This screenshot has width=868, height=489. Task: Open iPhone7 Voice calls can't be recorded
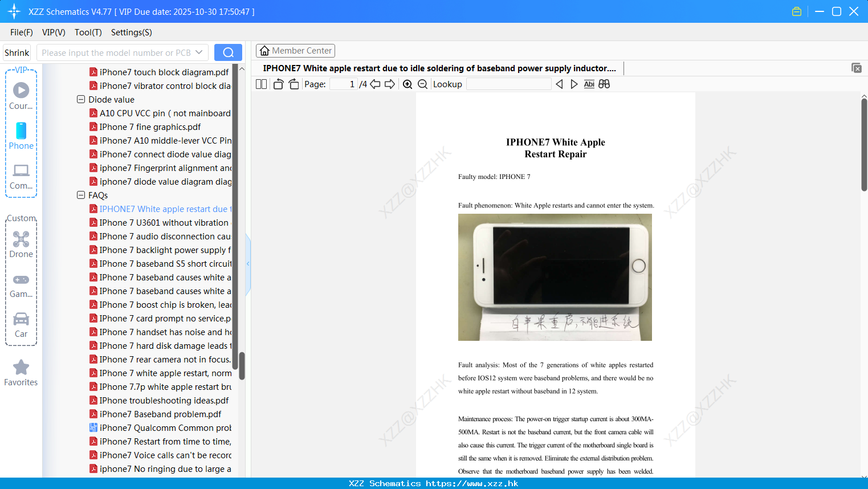click(x=160, y=455)
